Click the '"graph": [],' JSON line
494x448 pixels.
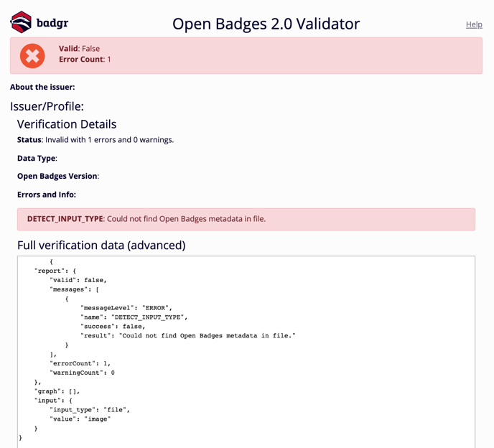coord(57,391)
